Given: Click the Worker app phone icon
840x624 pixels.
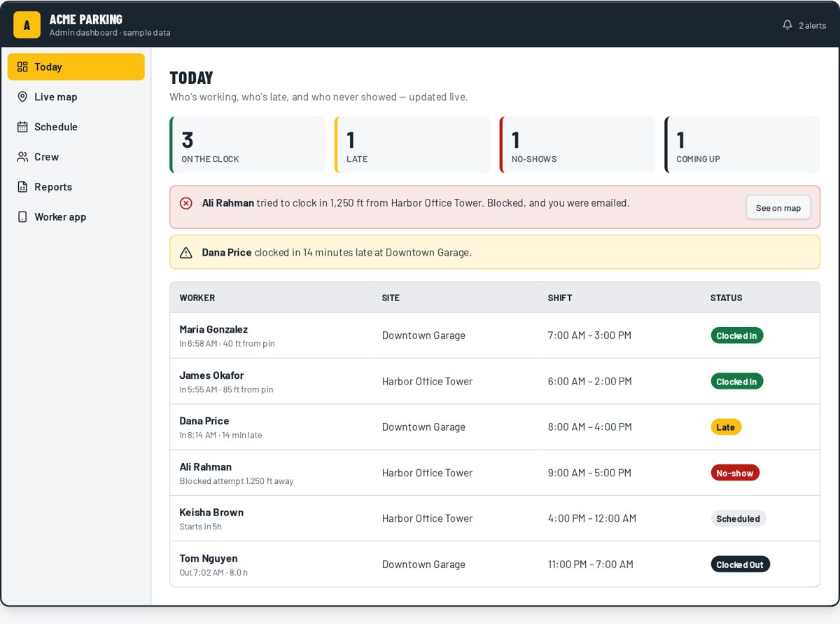Looking at the screenshot, I should tap(22, 217).
